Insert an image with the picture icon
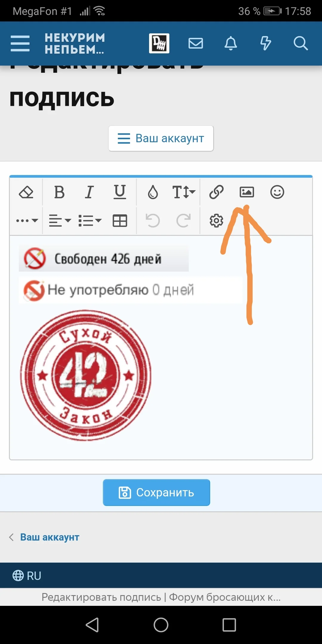Screen dimensions: 322x644 point(247,192)
